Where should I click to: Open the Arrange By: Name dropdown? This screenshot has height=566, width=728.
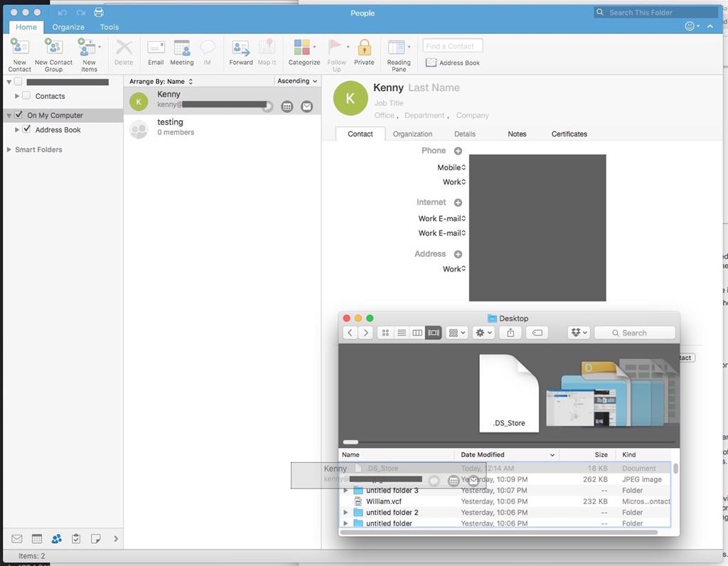click(x=161, y=81)
